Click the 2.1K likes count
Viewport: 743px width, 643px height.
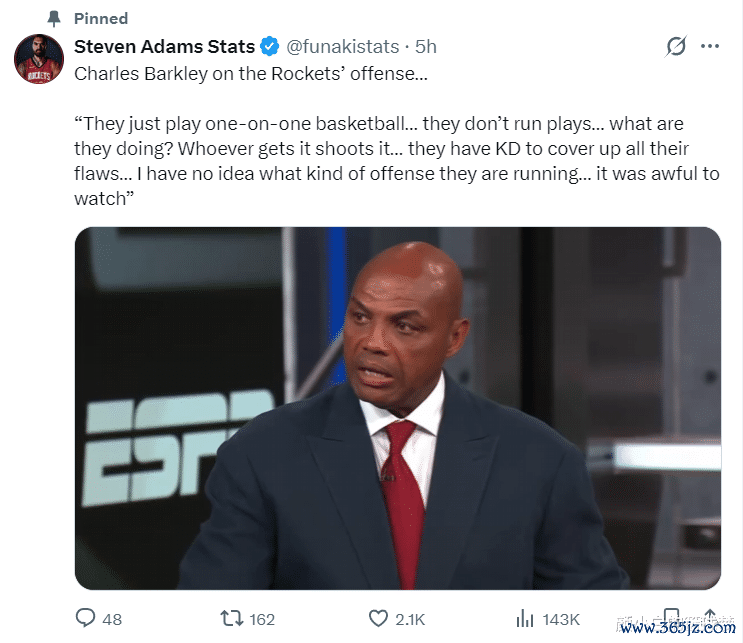coord(410,620)
